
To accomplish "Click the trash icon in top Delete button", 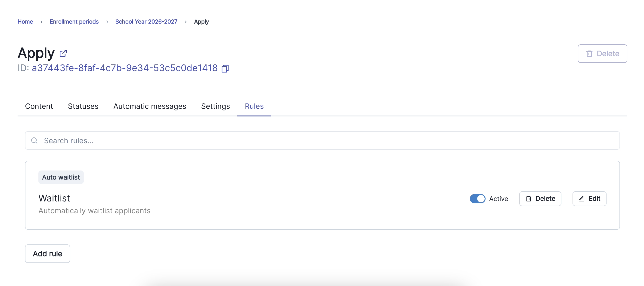I will 589,54.
